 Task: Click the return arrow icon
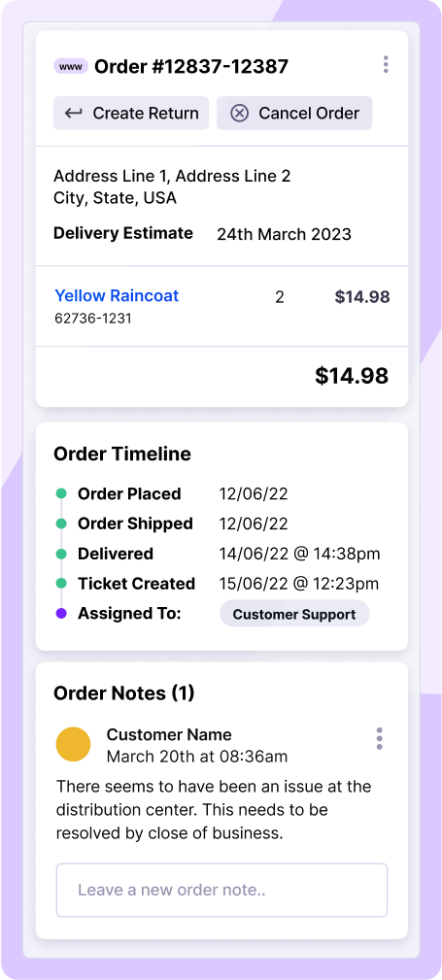[74, 113]
